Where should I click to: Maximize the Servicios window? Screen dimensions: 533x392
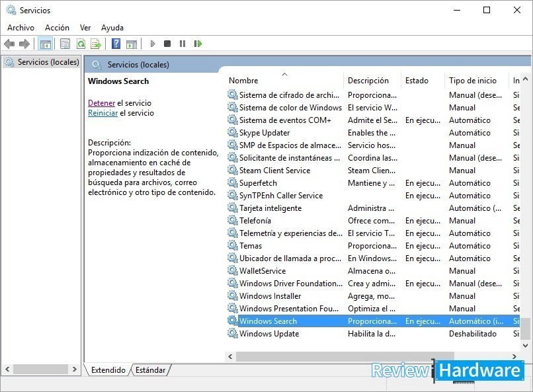click(x=487, y=10)
